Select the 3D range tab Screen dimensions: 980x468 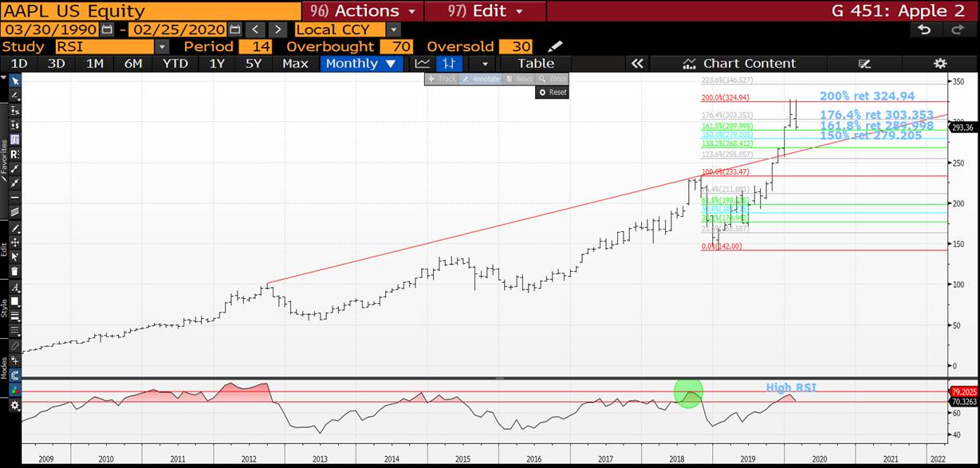click(x=57, y=64)
